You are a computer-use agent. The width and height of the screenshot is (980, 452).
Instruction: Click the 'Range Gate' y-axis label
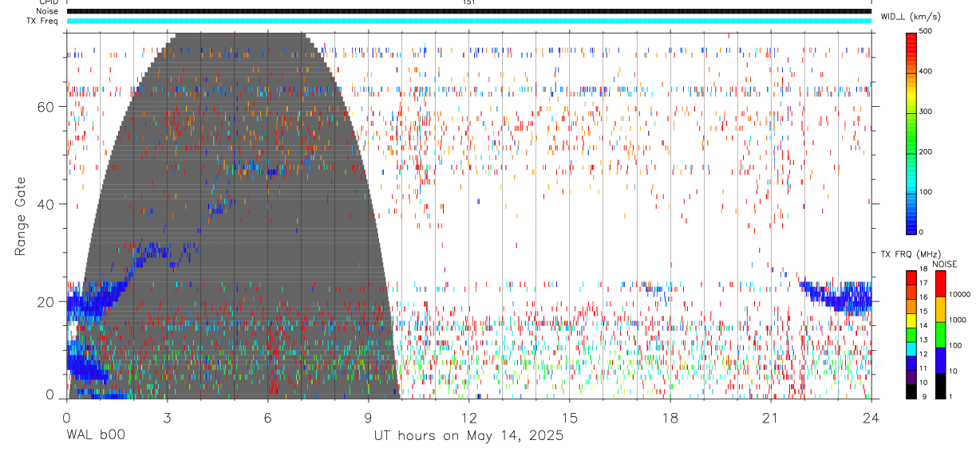coord(22,217)
